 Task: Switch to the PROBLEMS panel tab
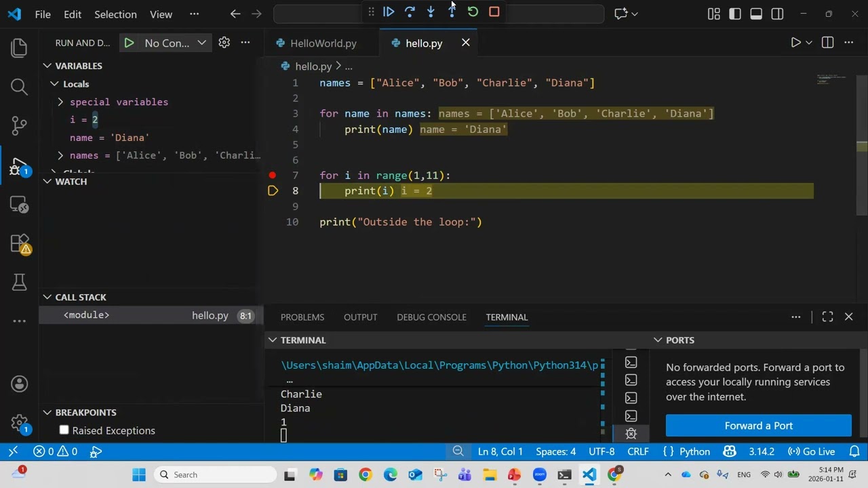click(x=302, y=317)
